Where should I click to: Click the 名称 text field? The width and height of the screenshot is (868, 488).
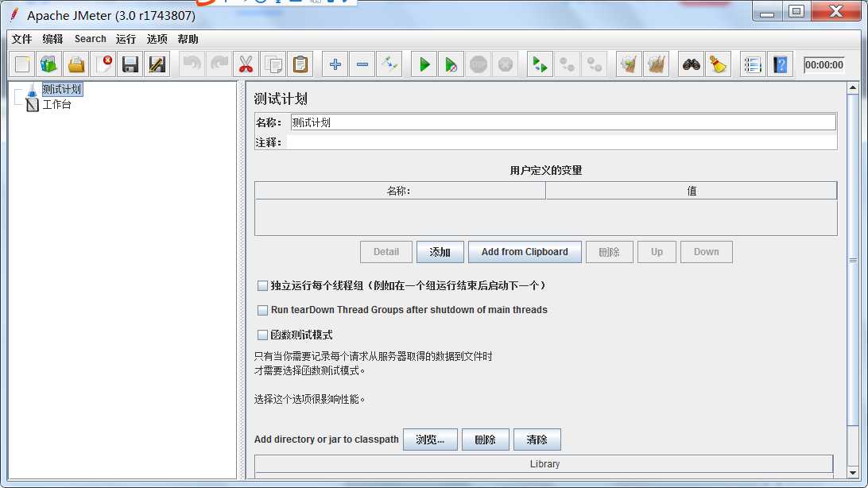[x=563, y=122]
